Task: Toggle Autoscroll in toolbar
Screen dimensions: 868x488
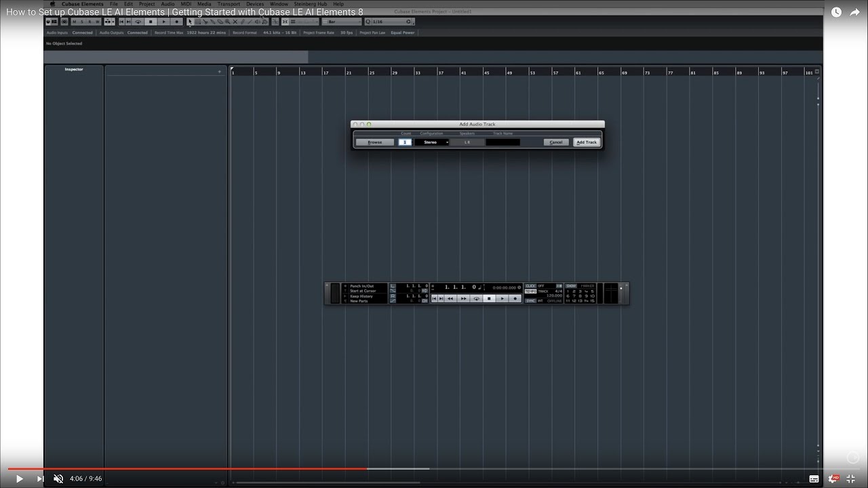Action: pos(107,22)
